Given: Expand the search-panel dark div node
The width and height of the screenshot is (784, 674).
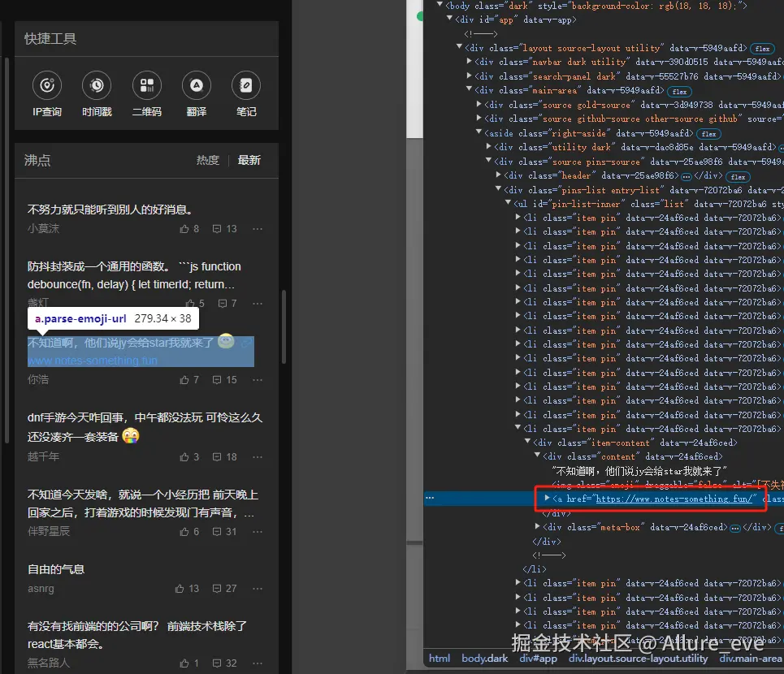Looking at the screenshot, I should tap(470, 76).
